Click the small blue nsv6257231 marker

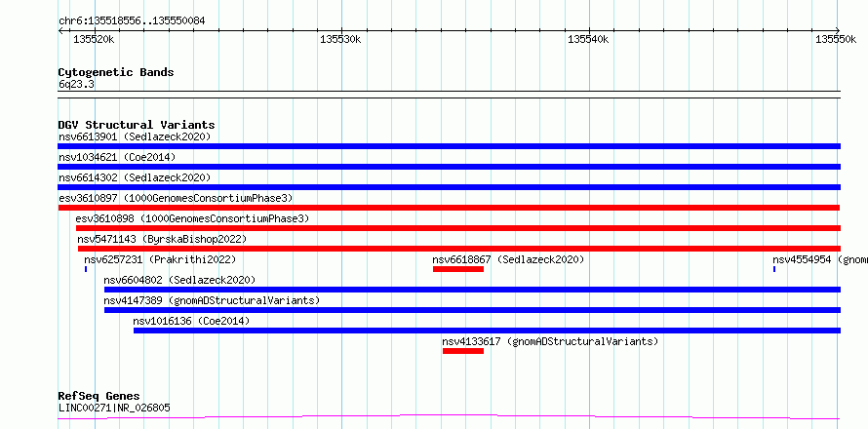coord(86,269)
